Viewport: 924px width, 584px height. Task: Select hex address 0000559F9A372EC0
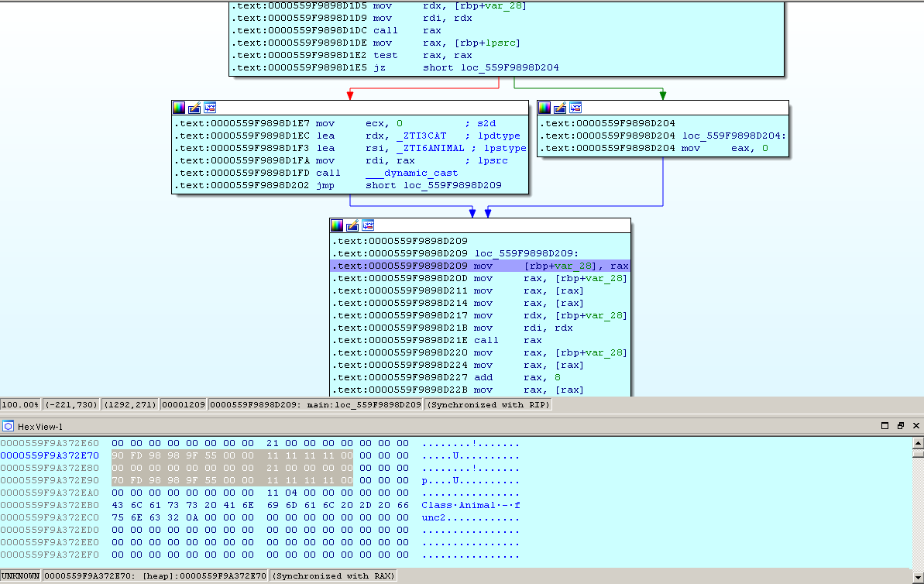coord(50,517)
